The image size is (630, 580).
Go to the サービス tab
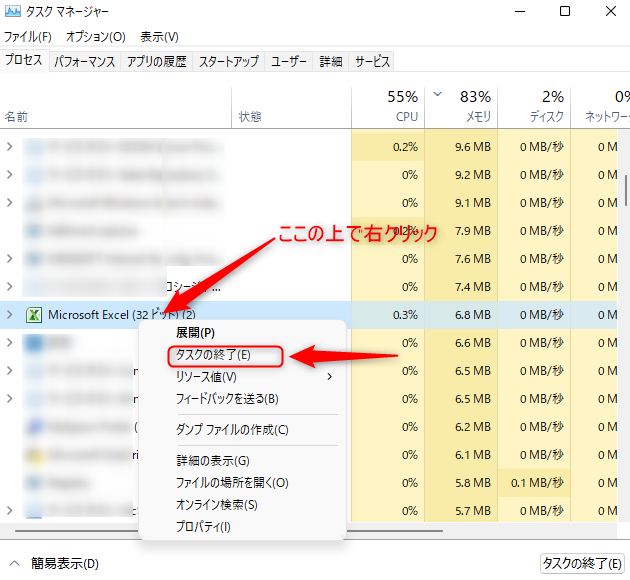372,61
